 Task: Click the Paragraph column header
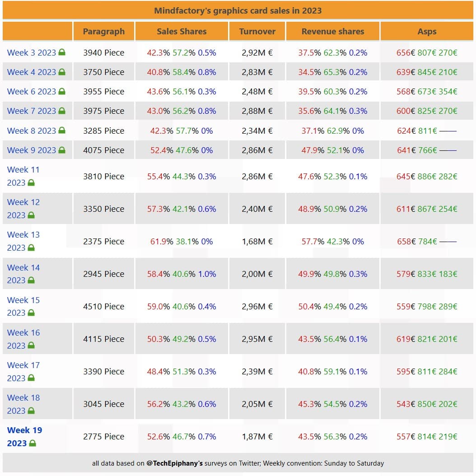coord(103,32)
